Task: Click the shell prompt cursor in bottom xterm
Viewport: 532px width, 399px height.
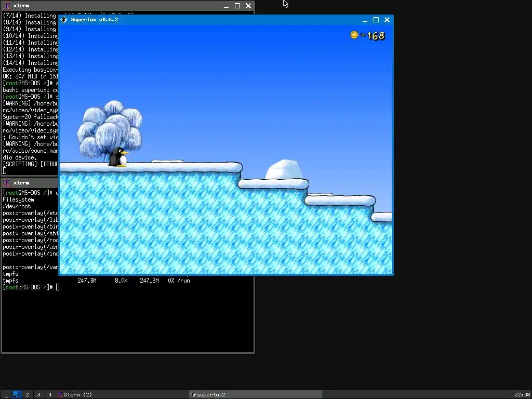Action: point(58,287)
